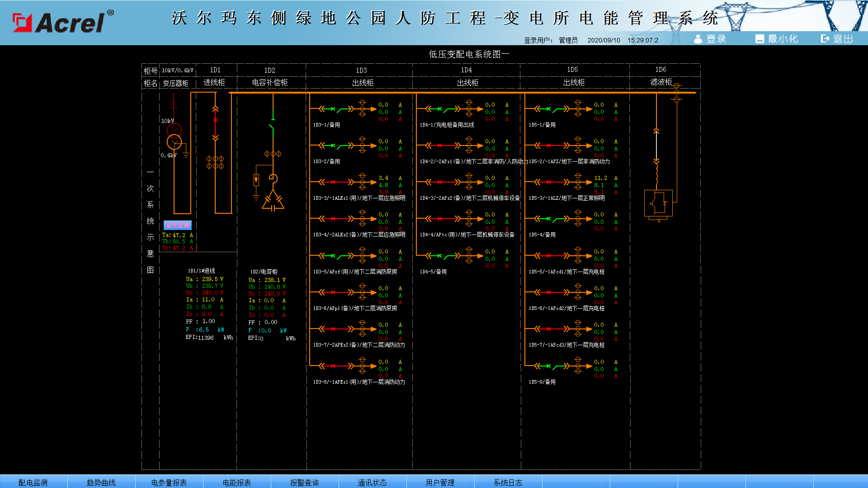Click the 温度监测 button

pos(177,225)
